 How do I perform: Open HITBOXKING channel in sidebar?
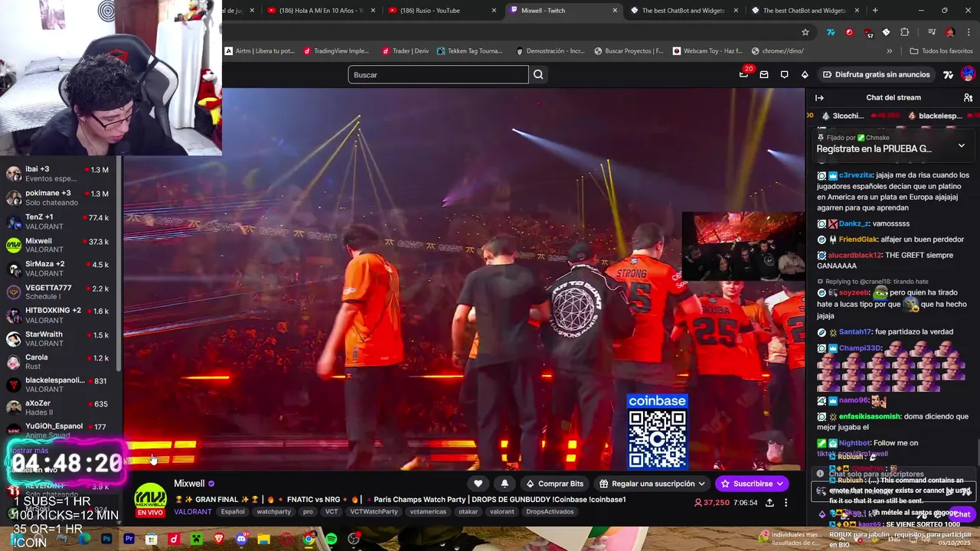point(57,315)
